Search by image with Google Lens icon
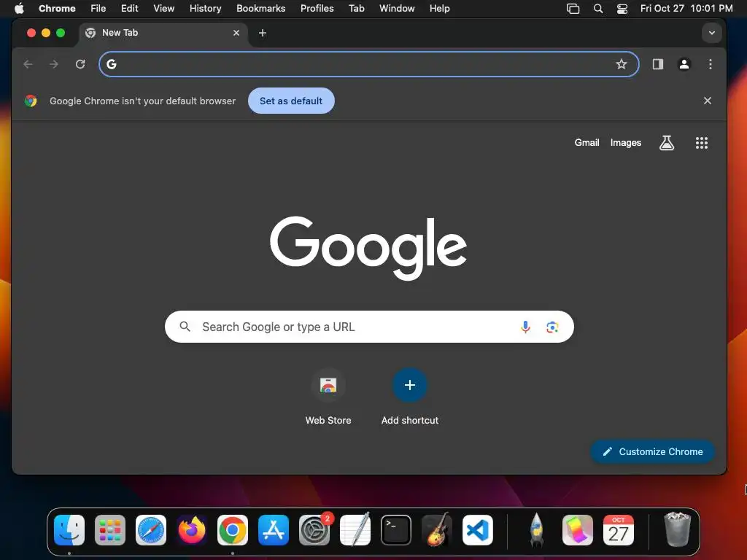 pyautogui.click(x=552, y=327)
